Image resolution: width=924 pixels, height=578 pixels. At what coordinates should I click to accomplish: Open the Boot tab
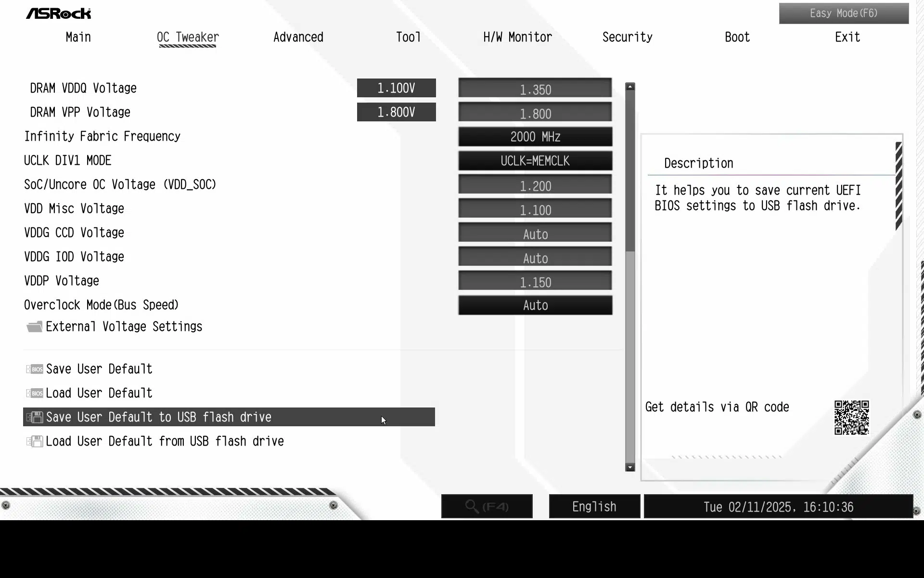tap(737, 38)
